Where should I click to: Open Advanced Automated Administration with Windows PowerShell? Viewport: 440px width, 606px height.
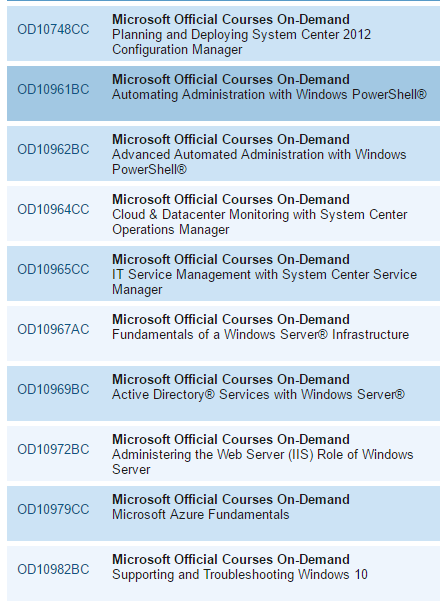tap(259, 162)
